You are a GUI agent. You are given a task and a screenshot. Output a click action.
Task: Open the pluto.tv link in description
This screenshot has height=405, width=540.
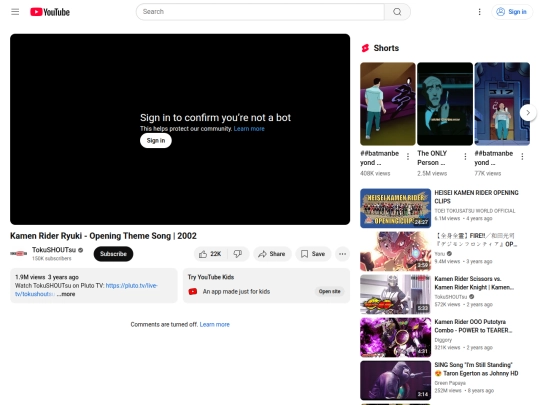(86, 290)
